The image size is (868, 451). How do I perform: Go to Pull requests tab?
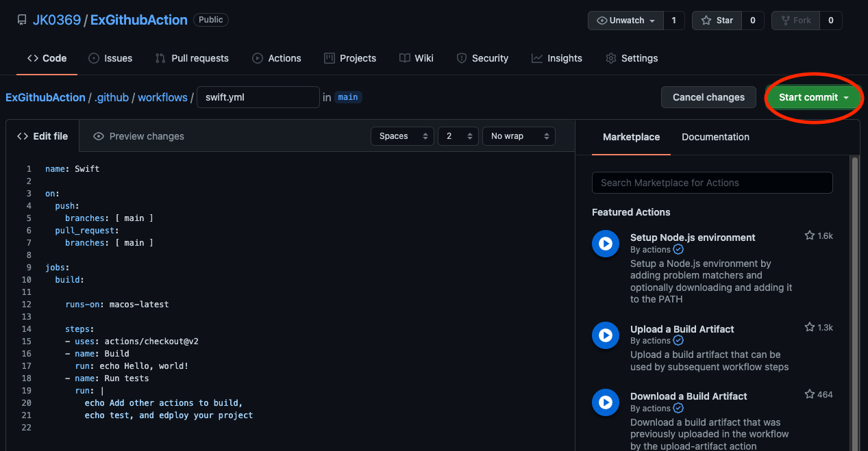pyautogui.click(x=192, y=58)
